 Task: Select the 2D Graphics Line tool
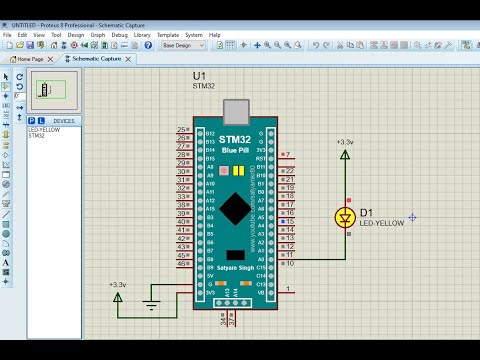tap(6, 214)
